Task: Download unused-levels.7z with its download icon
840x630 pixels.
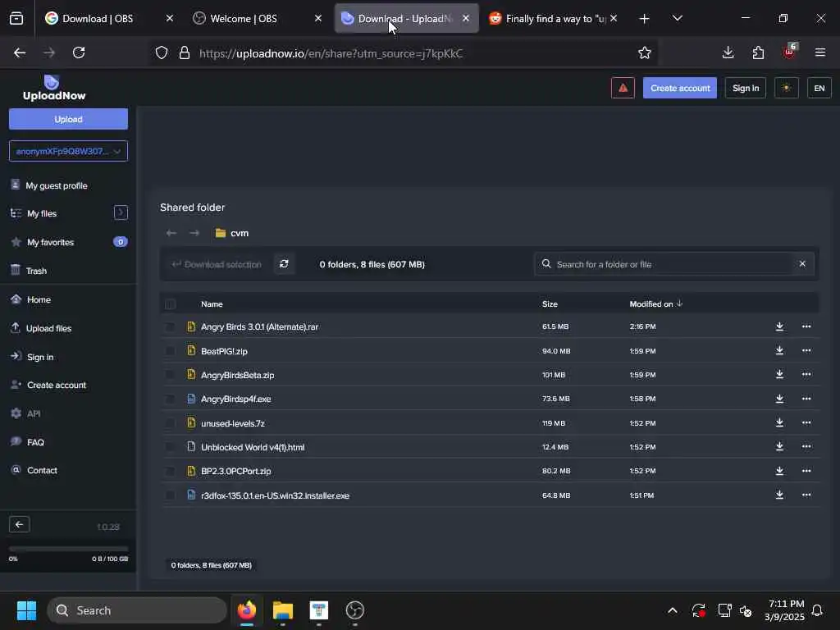Action: tap(779, 422)
